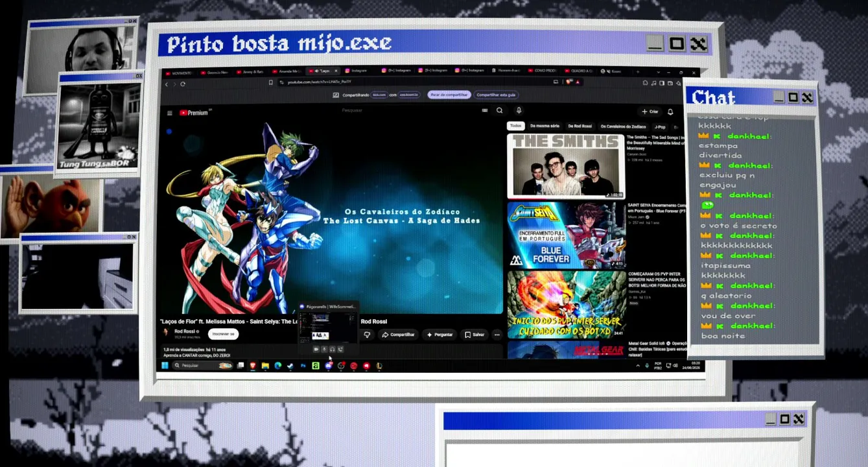Select 'Os Cavaleiros do Zodíaco' filter chip

point(623,126)
